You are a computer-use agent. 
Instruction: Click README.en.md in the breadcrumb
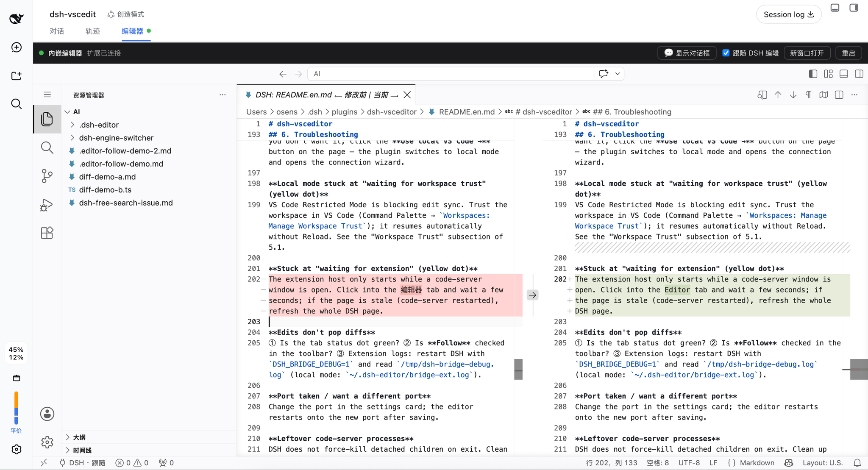pos(467,112)
